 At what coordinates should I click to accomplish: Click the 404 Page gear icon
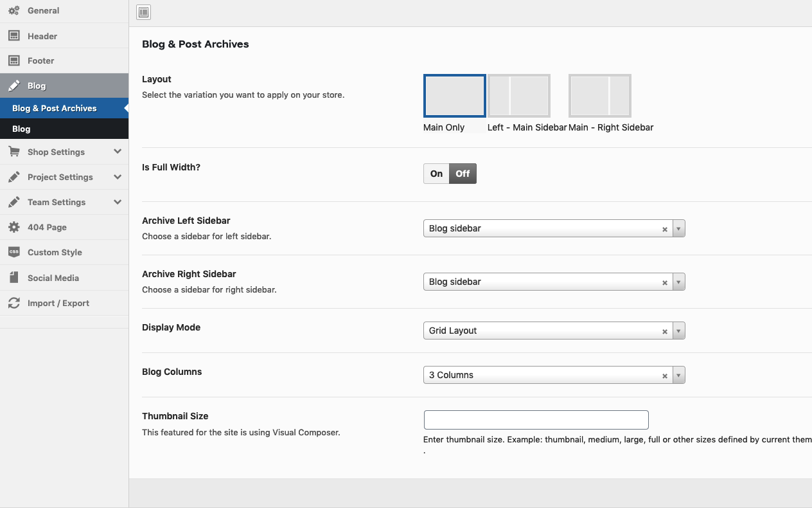point(13,228)
